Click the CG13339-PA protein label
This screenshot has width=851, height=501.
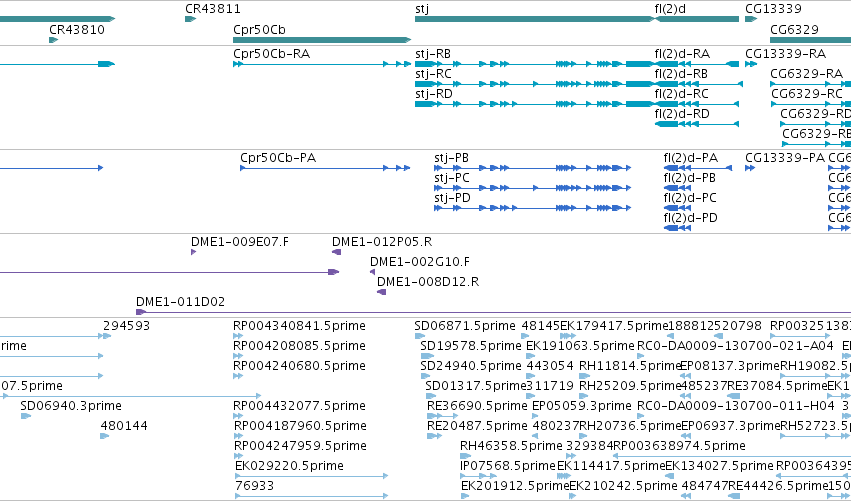(x=785, y=158)
